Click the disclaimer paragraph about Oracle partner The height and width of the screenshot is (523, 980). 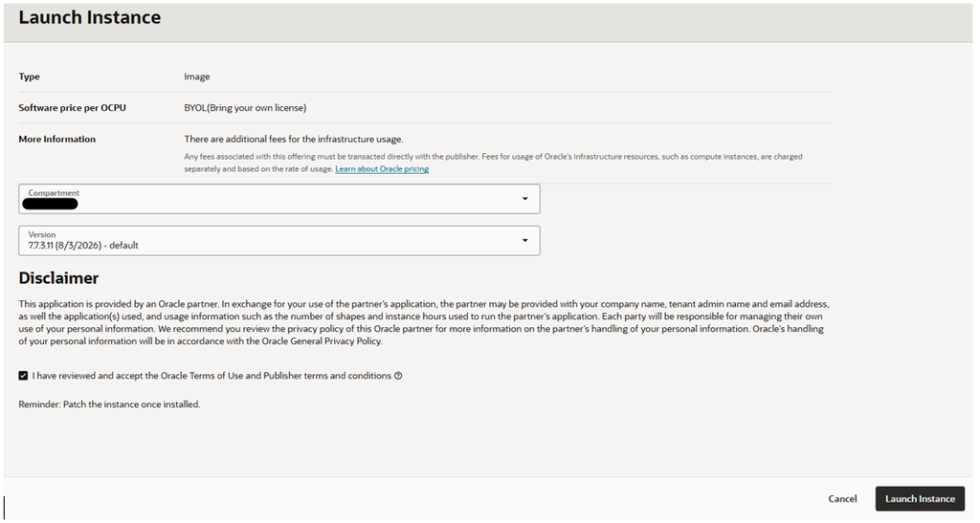coord(424,322)
